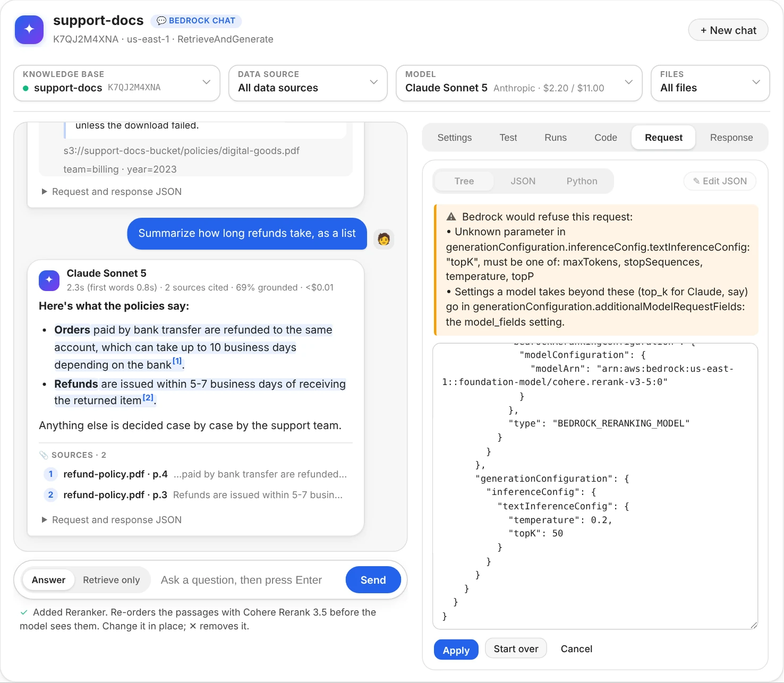This screenshot has width=784, height=683.
Task: Click the paperclip icon next to SOURCES
Action: [44, 455]
